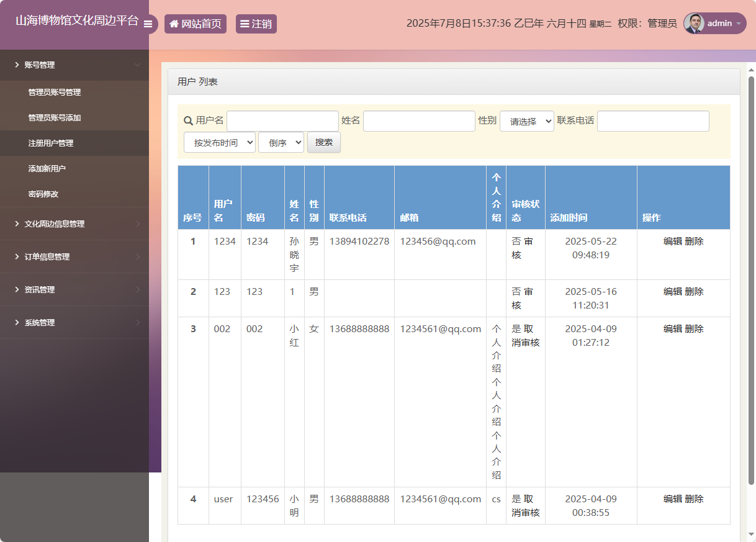Open the 按发布时间 sort dropdown
The width and height of the screenshot is (756, 542).
tap(219, 142)
